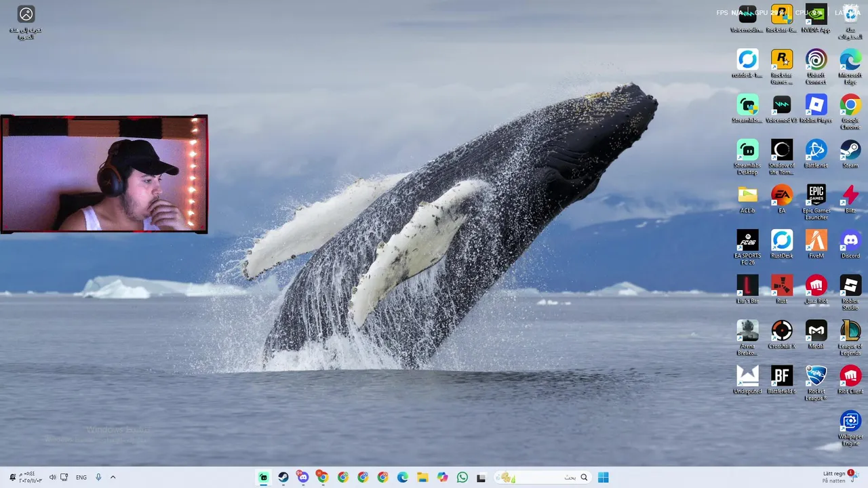The height and width of the screenshot is (488, 868).
Task: Open Microsoft Edge from the taskbar
Action: 403,477
